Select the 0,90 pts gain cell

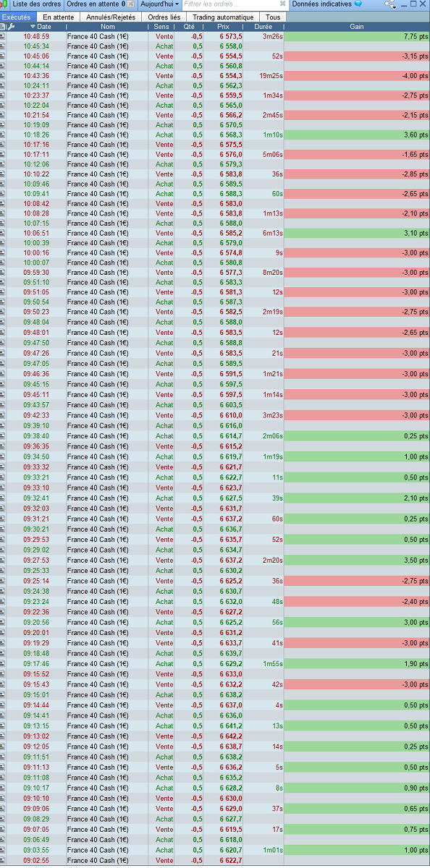pyautogui.click(x=357, y=788)
